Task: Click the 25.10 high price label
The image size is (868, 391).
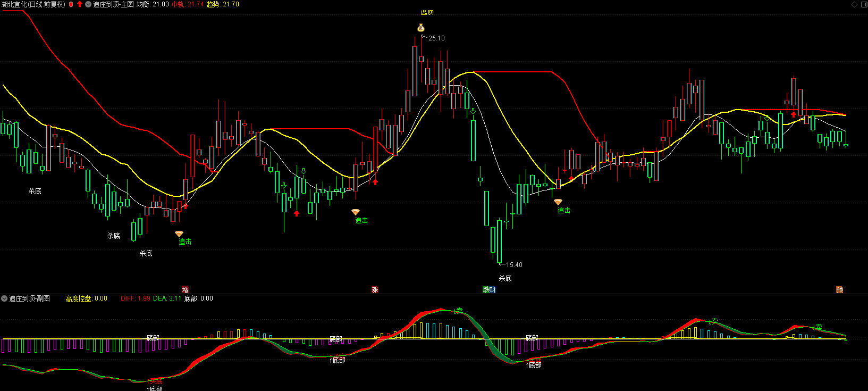Action: point(436,38)
